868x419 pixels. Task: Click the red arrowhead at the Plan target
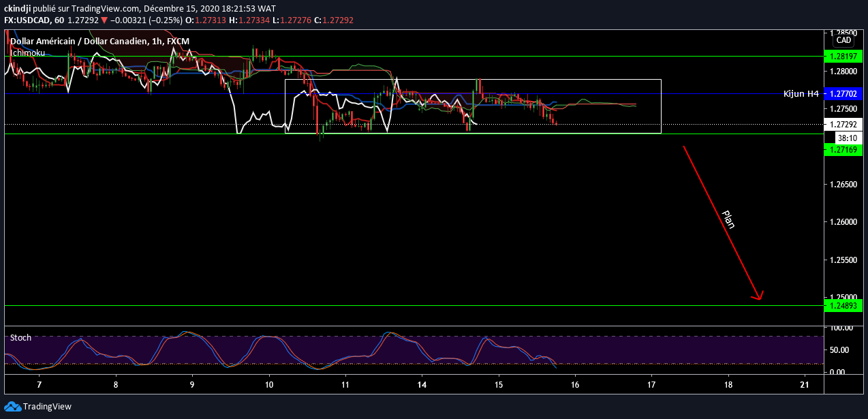758,296
